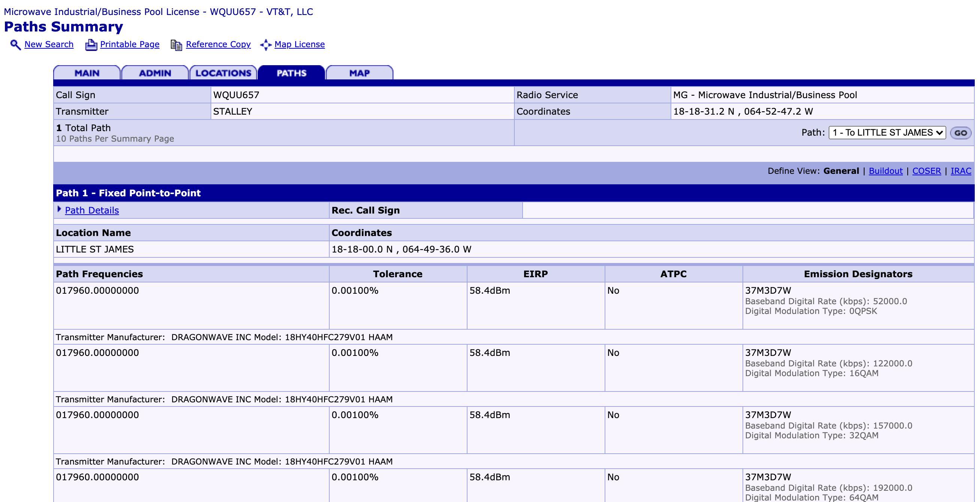The image size is (980, 502).
Task: Click Baseband Digital Rate 192000.0 text
Action: [828, 488]
